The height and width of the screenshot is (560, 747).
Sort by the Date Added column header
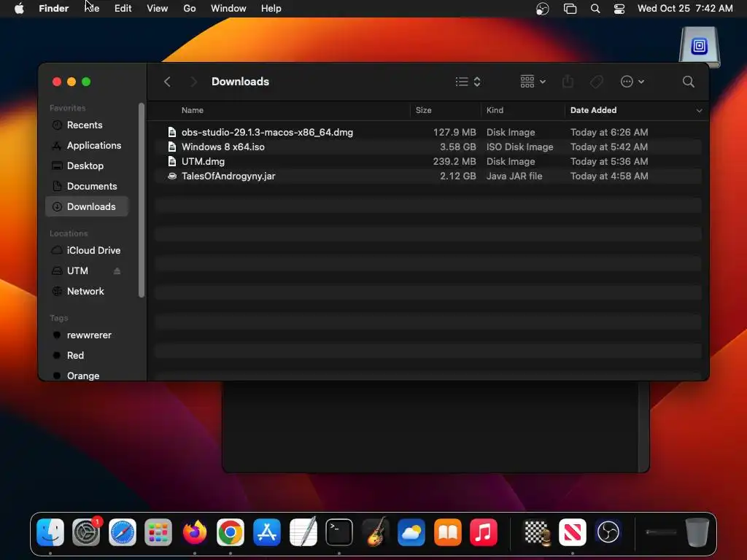593,110
